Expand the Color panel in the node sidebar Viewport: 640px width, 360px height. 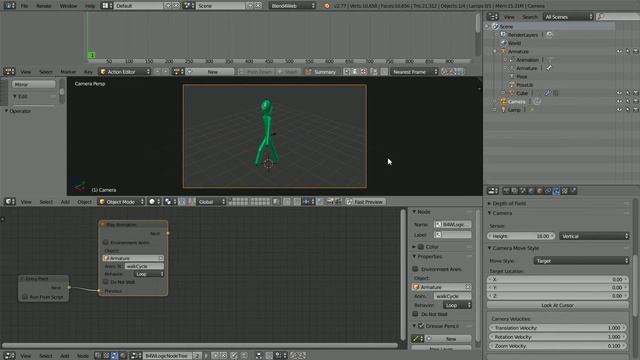pos(414,247)
